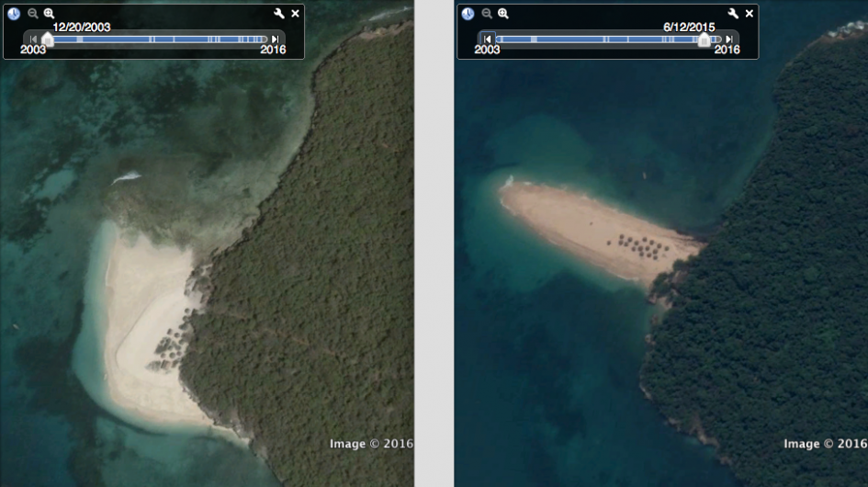Zoom in the timeline in the 12/20/2003 panel
868x487 pixels.
(x=50, y=13)
